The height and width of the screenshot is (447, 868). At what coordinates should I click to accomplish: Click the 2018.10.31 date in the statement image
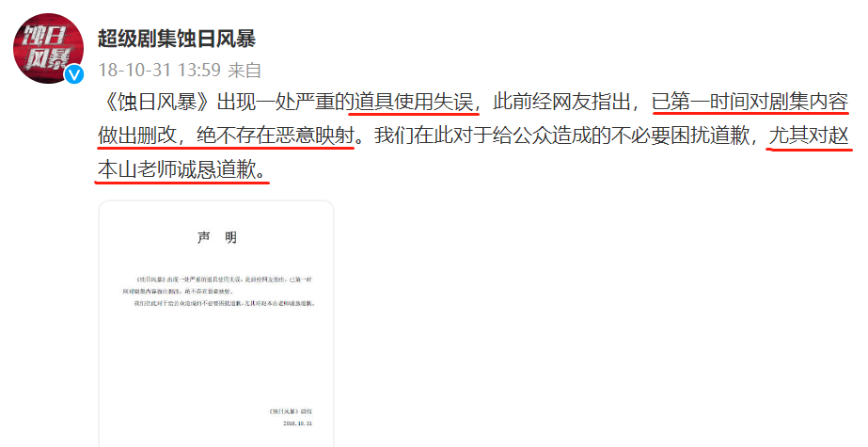tap(298, 423)
